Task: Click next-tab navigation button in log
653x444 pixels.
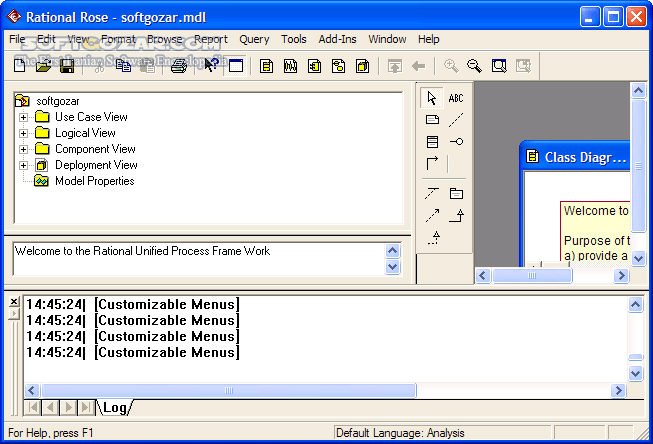Action: [68, 407]
